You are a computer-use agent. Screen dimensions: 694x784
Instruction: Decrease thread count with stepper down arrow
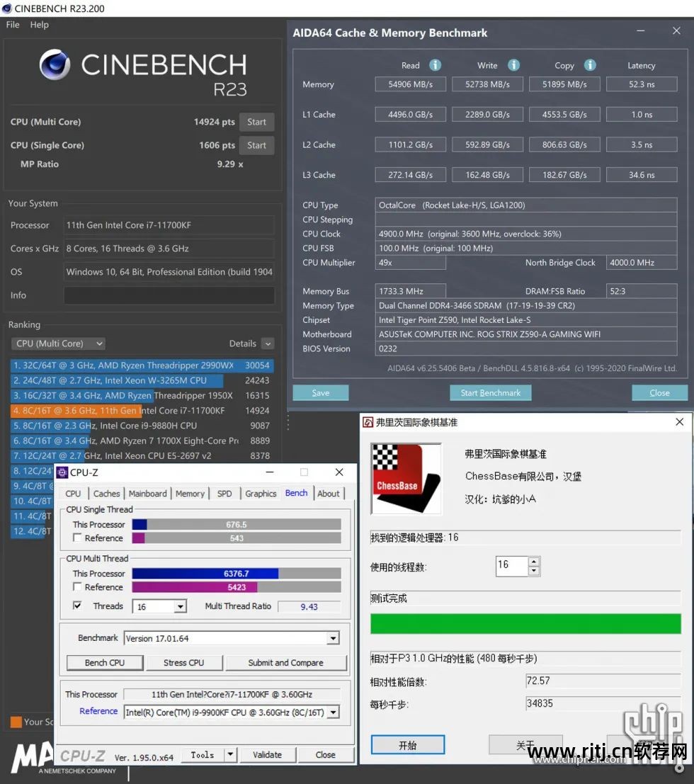534,571
